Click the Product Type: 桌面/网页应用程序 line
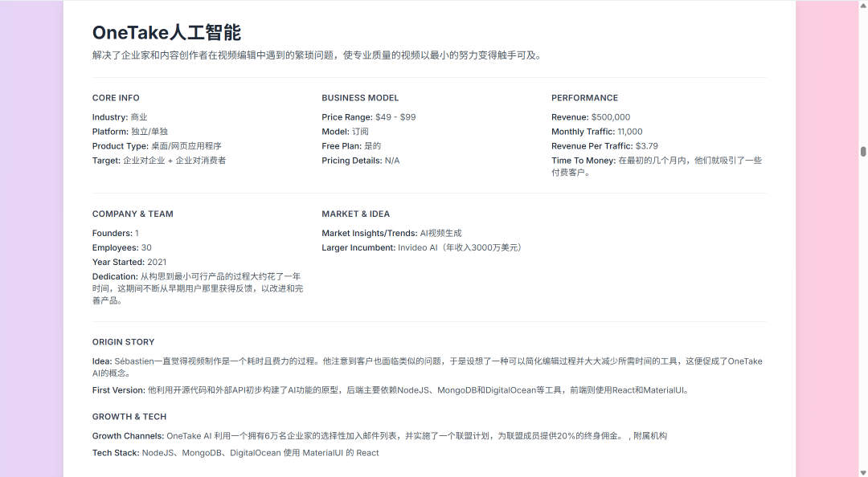Image resolution: width=868 pixels, height=477 pixels. [157, 146]
